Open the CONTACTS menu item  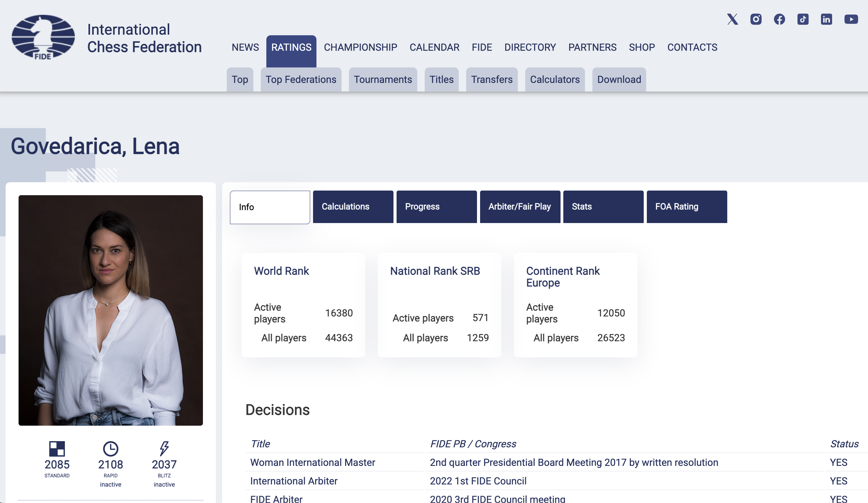click(692, 47)
